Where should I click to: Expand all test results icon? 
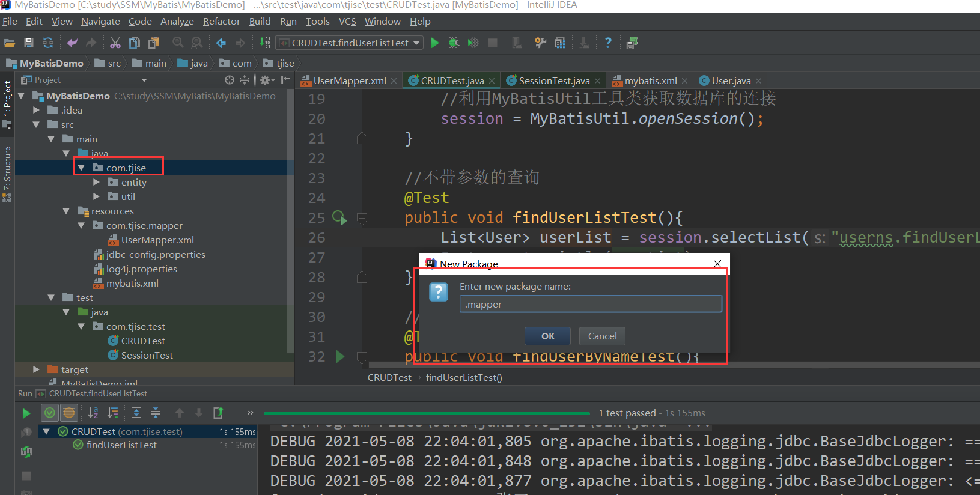[136, 413]
